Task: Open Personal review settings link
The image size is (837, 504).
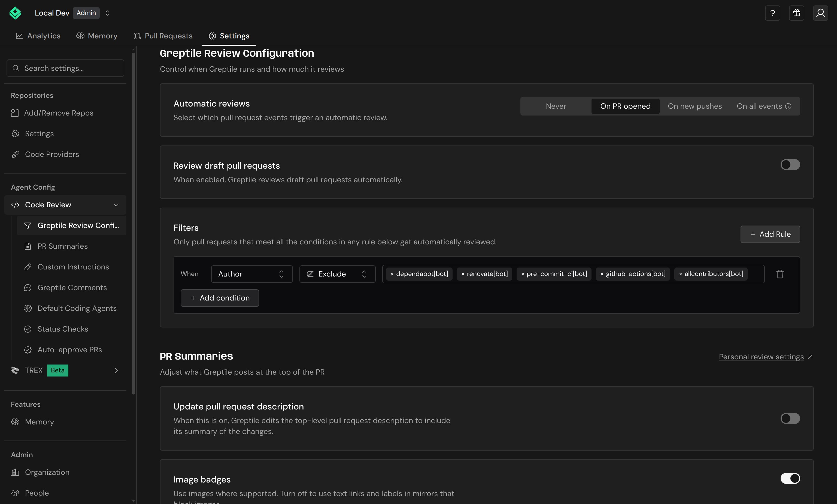Action: coord(766,357)
